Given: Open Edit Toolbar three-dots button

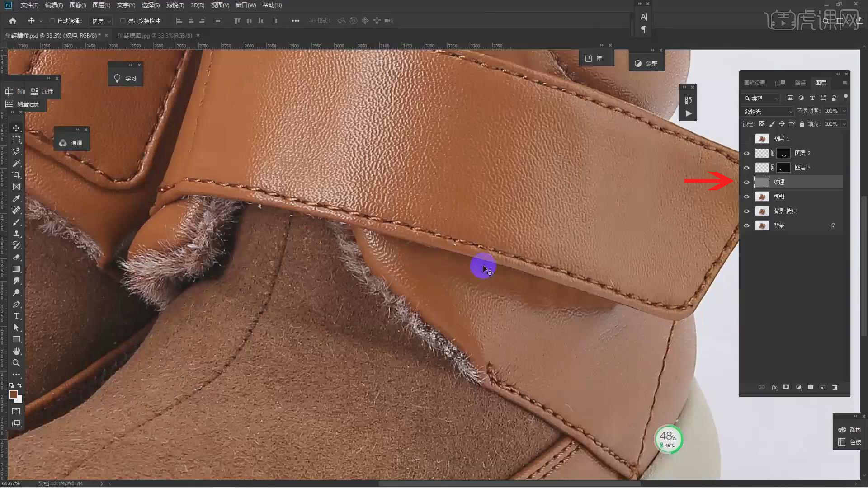Looking at the screenshot, I should 16,375.
